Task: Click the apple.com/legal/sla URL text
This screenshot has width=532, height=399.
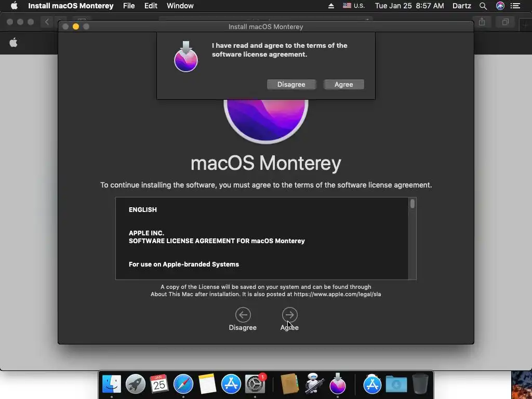Action: click(x=337, y=294)
